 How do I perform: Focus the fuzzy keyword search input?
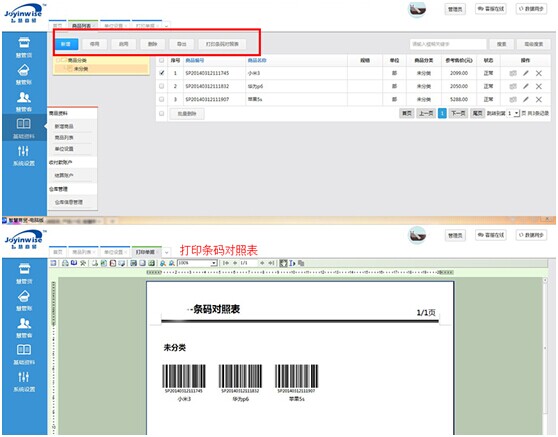tap(448, 44)
